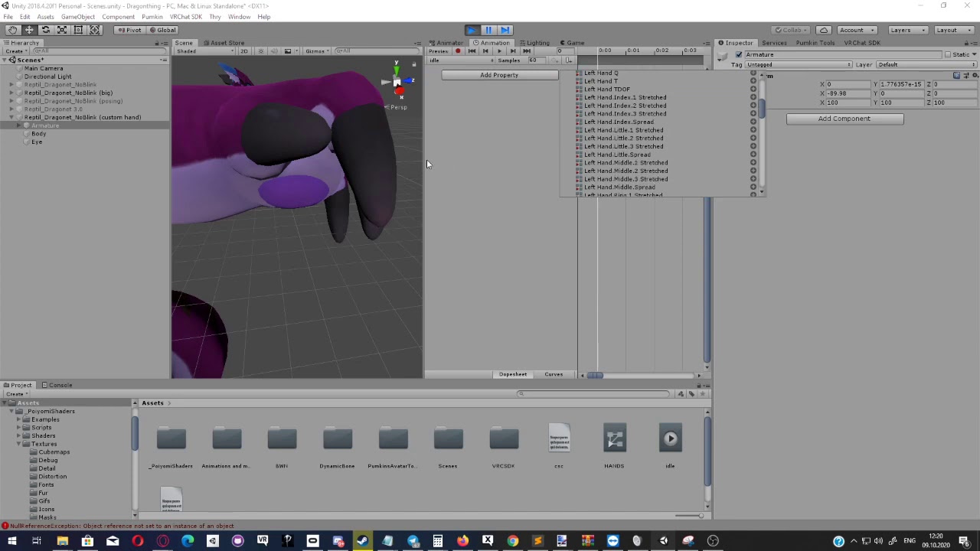
Task: Select the Rect tool
Action: click(x=78, y=30)
